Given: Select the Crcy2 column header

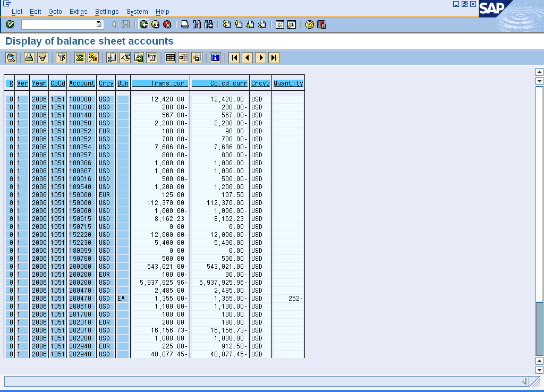Looking at the screenshot, I should pos(260,83).
